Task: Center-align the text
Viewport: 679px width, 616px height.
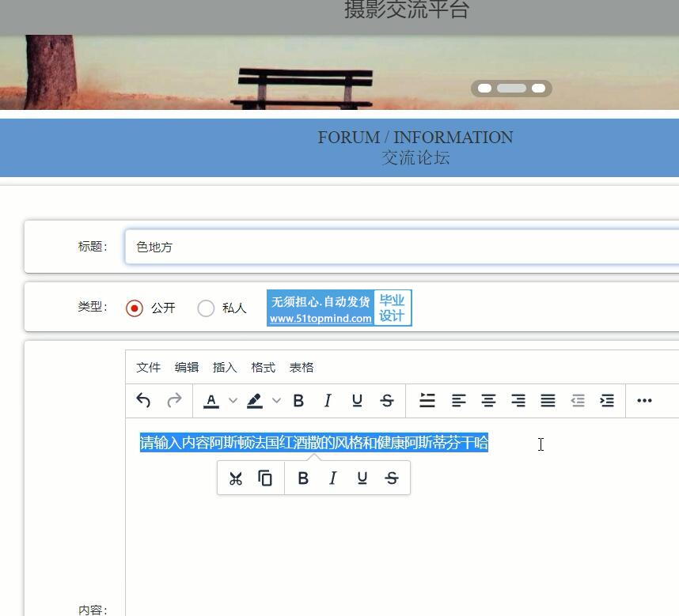Action: tap(488, 401)
